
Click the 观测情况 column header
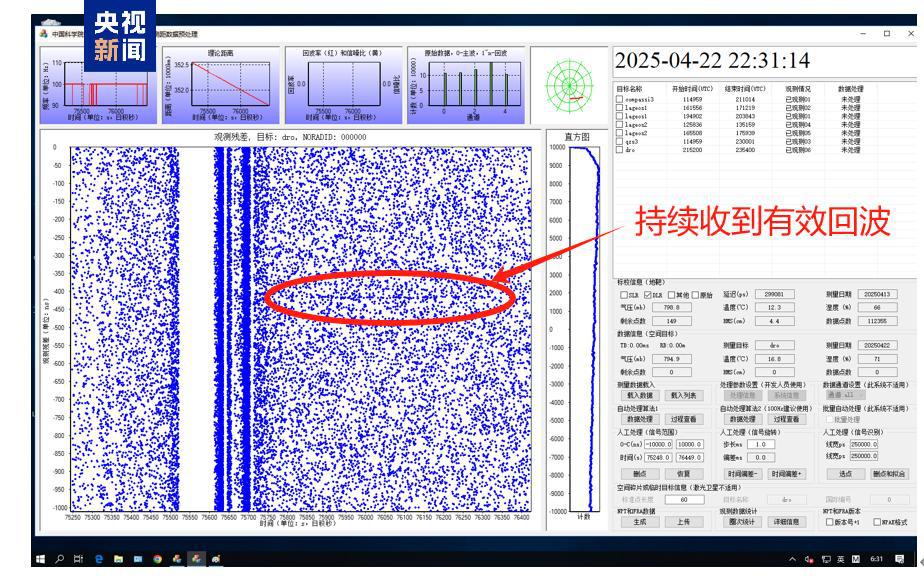point(798,89)
